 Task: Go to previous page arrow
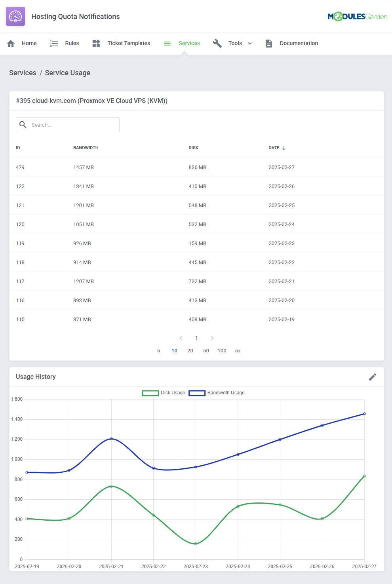[x=181, y=338]
